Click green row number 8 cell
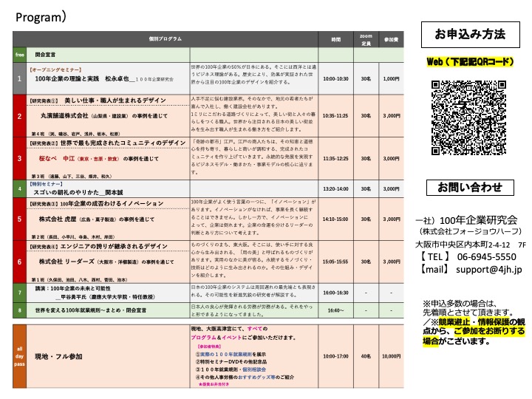The image size is (532, 399). tap(20, 310)
